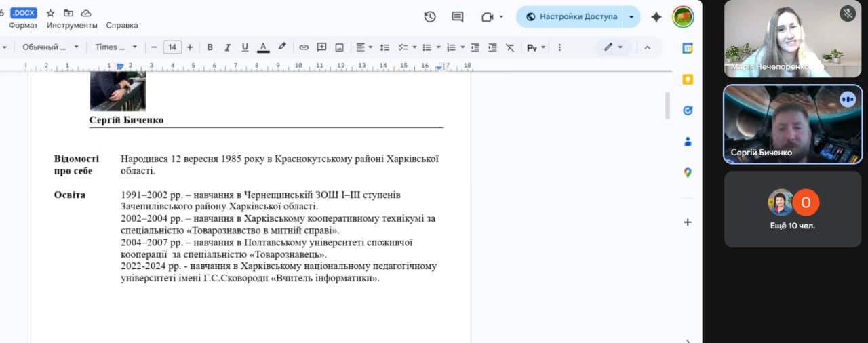Open the Инструменты menu
Image resolution: width=868 pixels, height=343 pixels.
pos(72,26)
